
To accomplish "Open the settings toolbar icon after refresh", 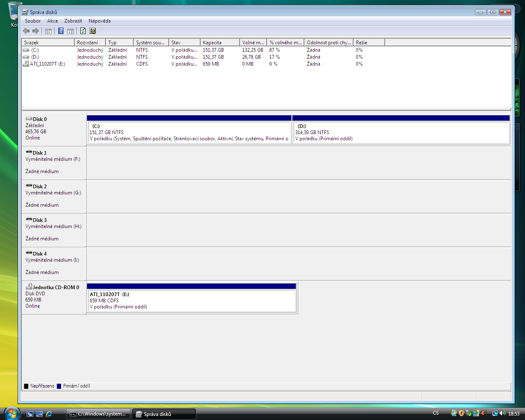I will point(93,31).
